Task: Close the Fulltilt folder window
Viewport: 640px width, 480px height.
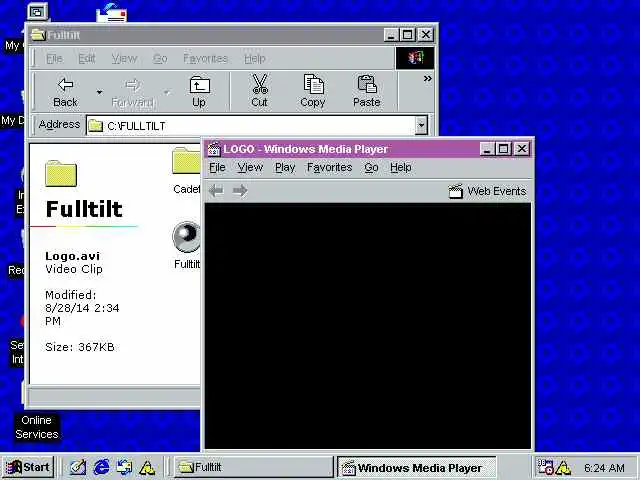Action: click(x=426, y=35)
